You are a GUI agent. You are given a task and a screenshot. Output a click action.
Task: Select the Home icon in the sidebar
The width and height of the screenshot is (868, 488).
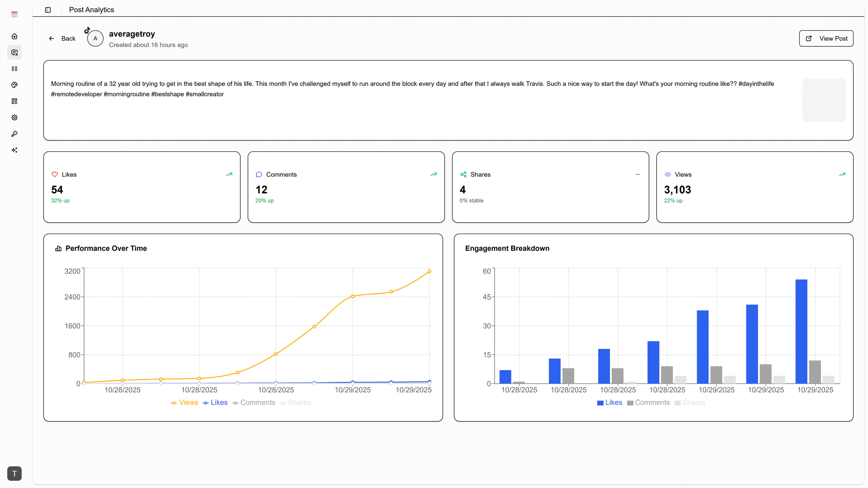click(14, 36)
